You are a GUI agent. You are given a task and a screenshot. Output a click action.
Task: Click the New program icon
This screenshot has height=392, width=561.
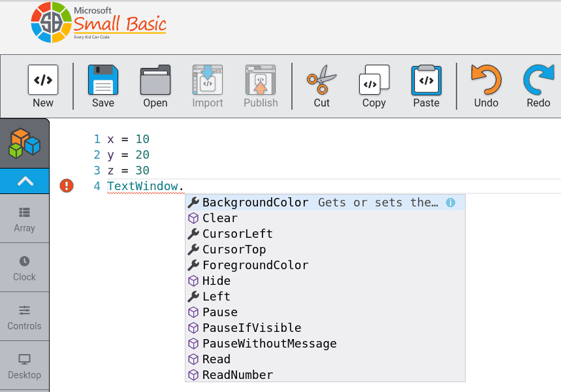tap(43, 80)
